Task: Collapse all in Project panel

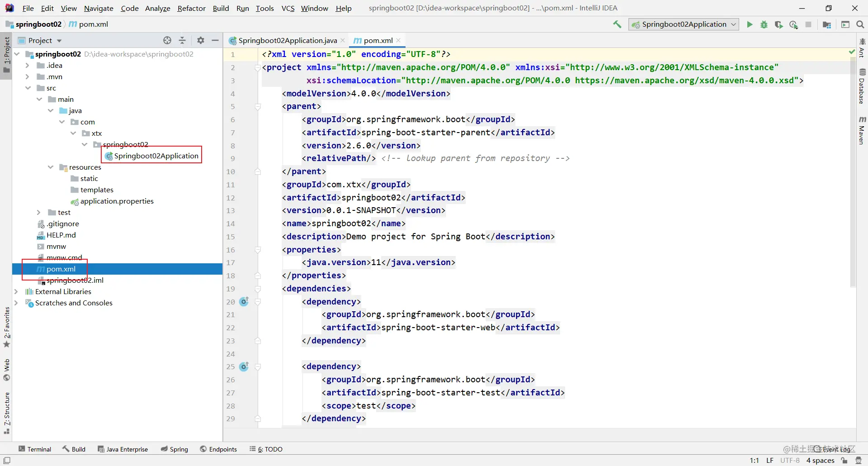Action: coord(182,40)
